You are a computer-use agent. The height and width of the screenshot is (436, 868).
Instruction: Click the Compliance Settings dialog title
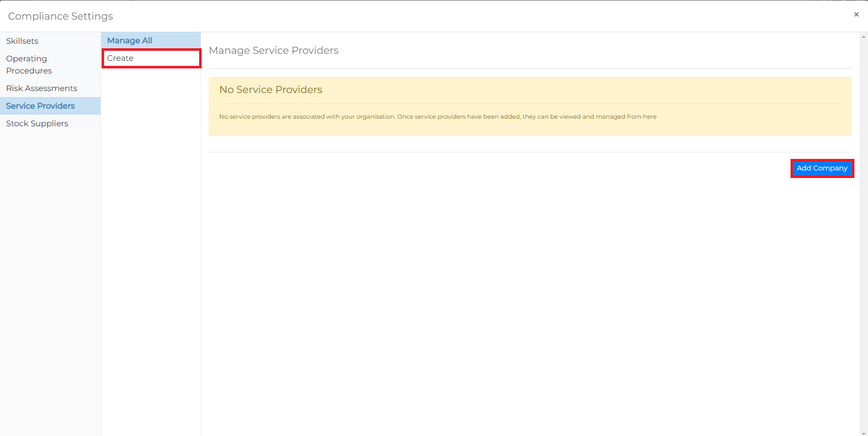[60, 16]
